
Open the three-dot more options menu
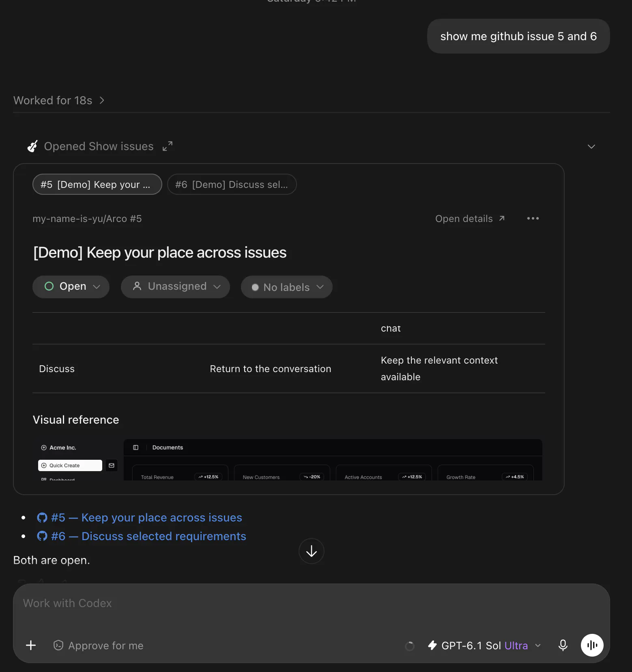point(533,218)
